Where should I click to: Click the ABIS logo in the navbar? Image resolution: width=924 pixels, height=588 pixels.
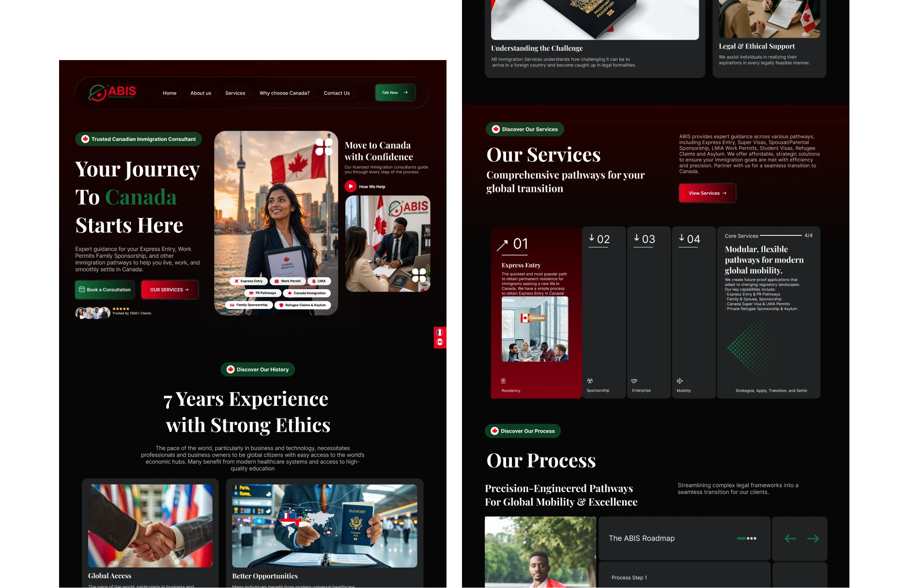tap(112, 93)
